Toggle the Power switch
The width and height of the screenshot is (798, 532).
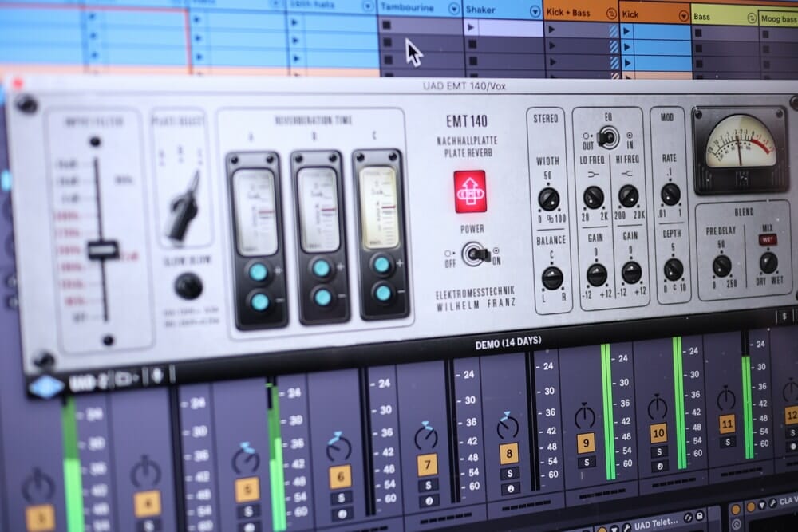(478, 253)
